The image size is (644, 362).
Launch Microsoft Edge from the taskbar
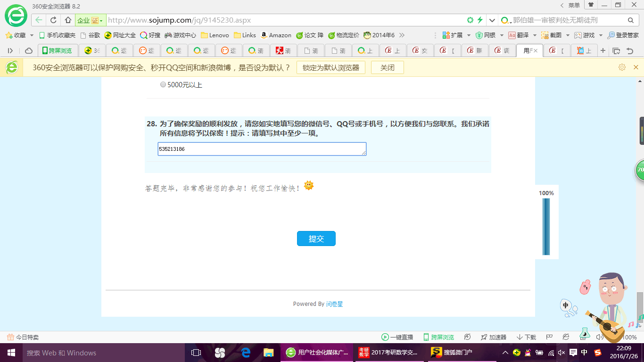[245, 353]
